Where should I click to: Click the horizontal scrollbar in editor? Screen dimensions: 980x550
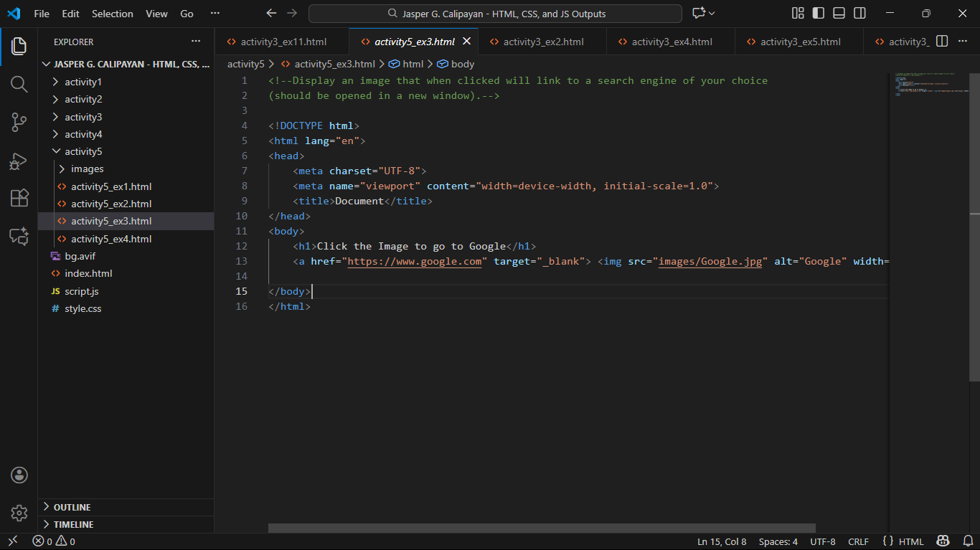click(x=542, y=528)
